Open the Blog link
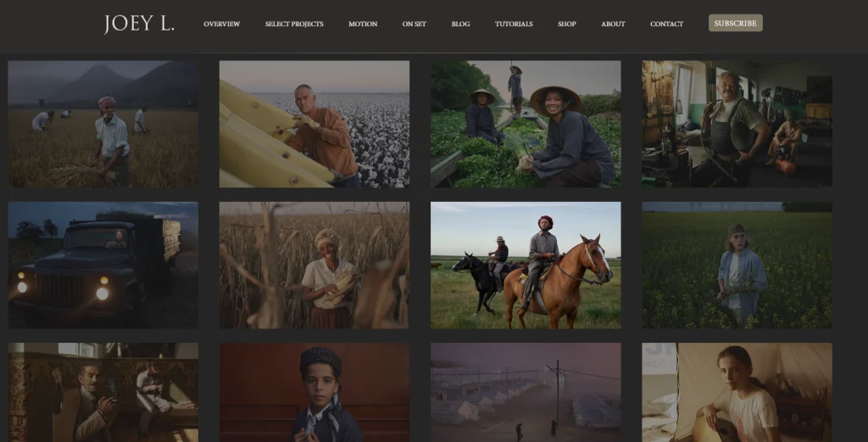This screenshot has width=868, height=442. click(x=461, y=24)
